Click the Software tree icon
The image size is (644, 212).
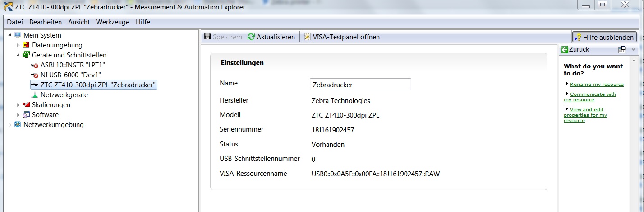[x=26, y=115]
